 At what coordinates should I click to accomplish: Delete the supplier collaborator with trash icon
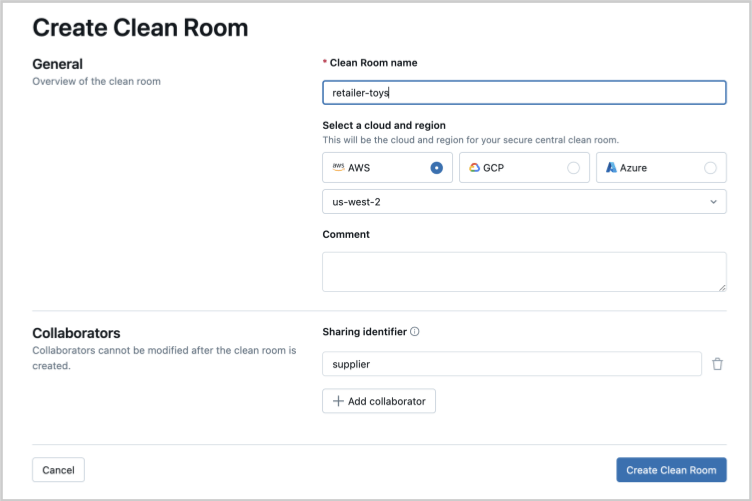[x=717, y=364]
